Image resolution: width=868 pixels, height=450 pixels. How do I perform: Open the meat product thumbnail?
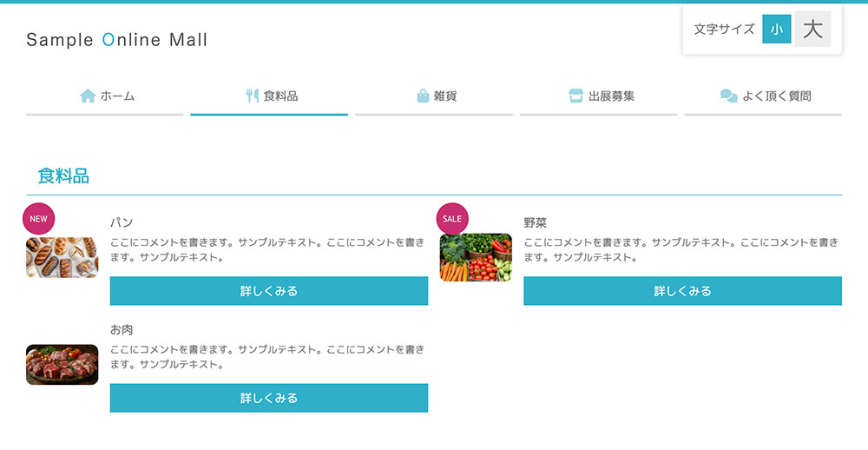click(x=62, y=365)
